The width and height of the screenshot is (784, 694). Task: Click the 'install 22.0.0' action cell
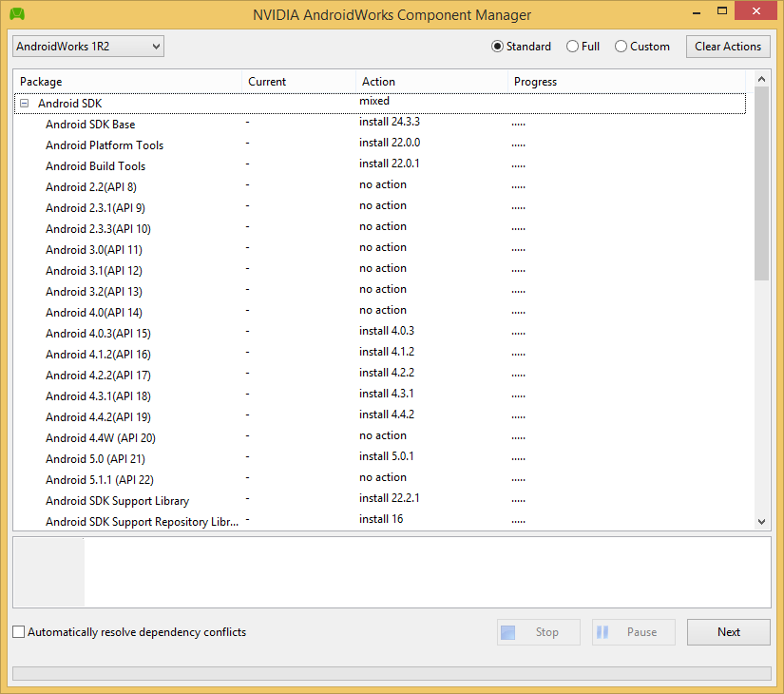390,143
